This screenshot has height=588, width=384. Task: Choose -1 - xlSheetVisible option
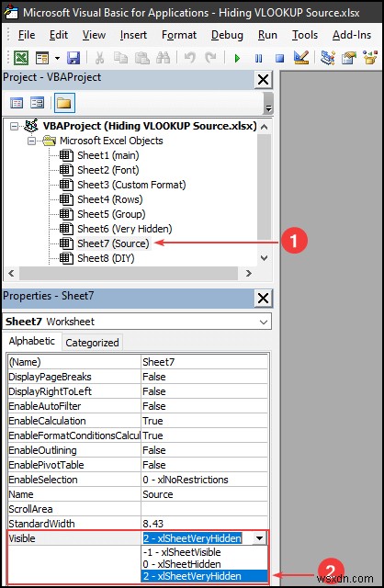pyautogui.click(x=204, y=552)
